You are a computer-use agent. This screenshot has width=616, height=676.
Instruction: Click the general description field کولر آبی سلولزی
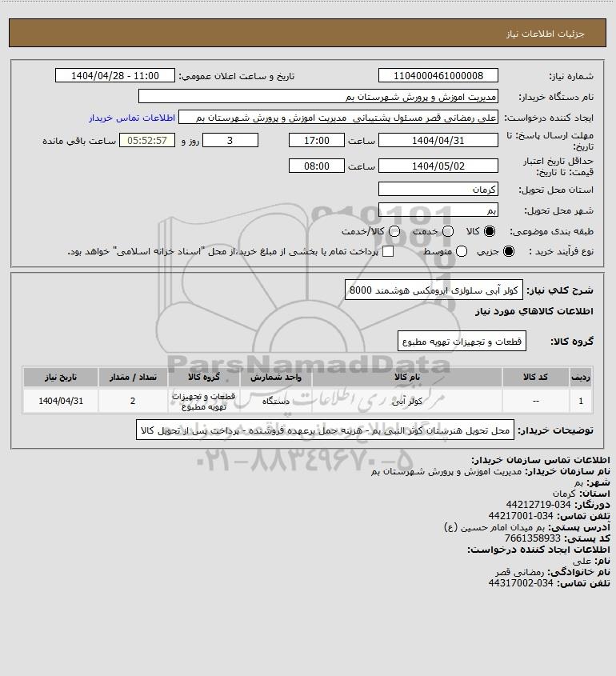pos(434,290)
